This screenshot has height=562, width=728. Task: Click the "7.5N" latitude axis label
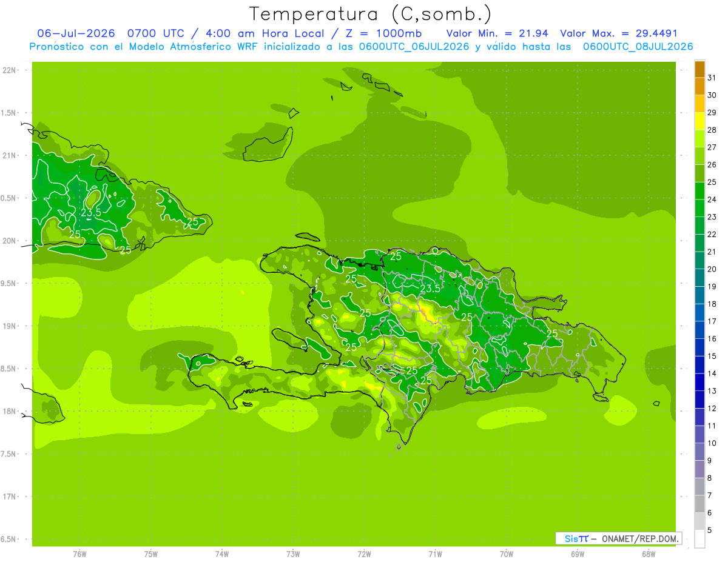pos(9,453)
